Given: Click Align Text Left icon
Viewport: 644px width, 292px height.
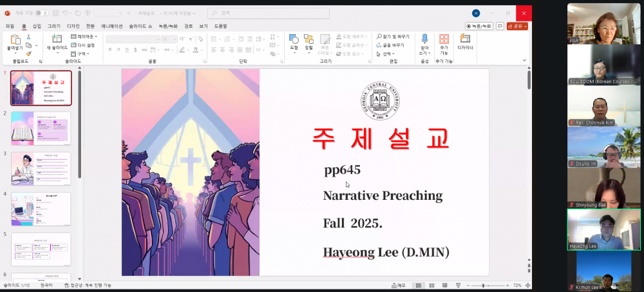Looking at the screenshot, I should coord(214,50).
